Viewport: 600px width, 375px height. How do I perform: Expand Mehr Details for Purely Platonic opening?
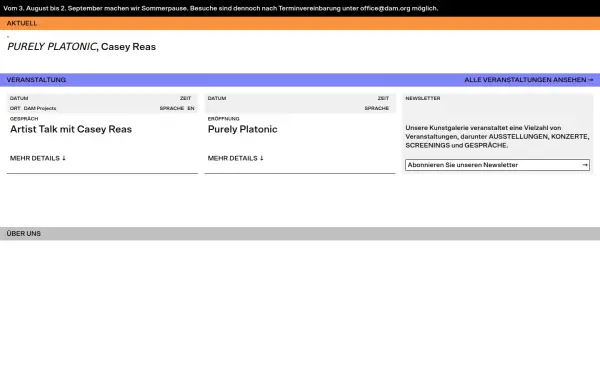click(236, 158)
